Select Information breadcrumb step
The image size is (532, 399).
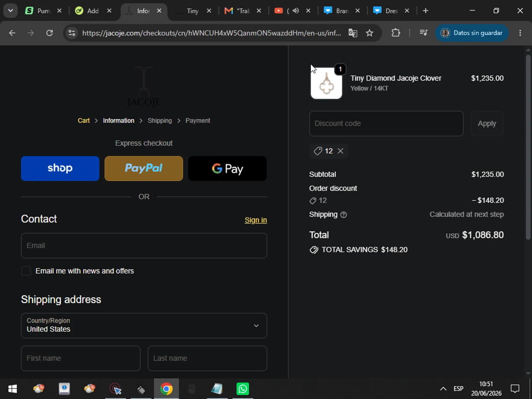(118, 121)
